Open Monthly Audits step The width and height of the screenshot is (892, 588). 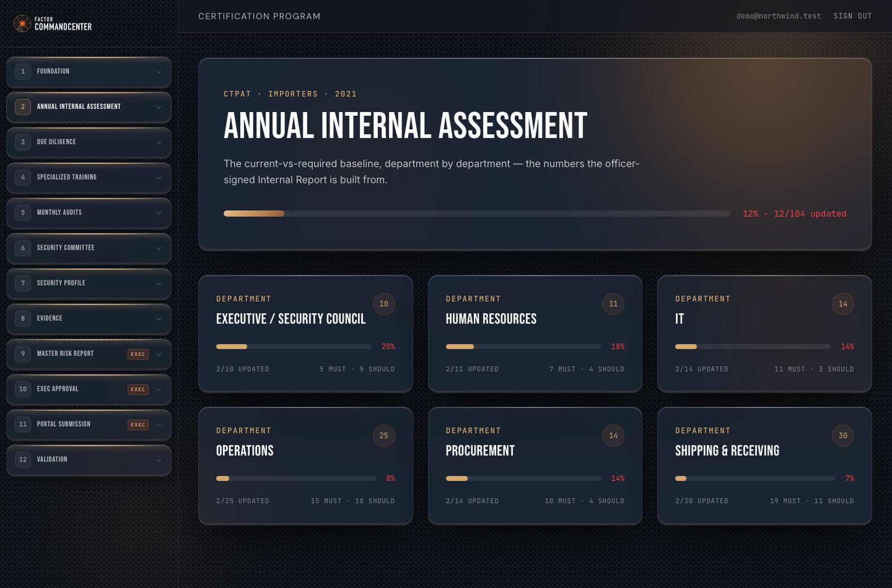pos(89,213)
